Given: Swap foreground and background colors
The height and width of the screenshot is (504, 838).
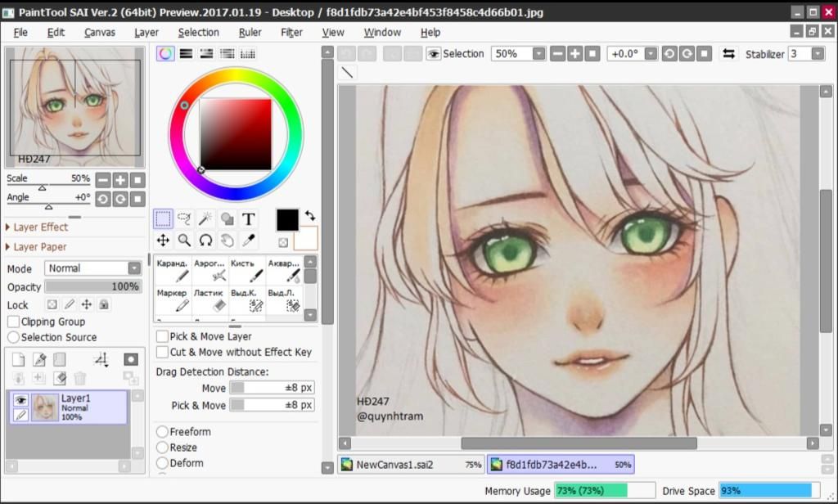Looking at the screenshot, I should pyautogui.click(x=310, y=215).
